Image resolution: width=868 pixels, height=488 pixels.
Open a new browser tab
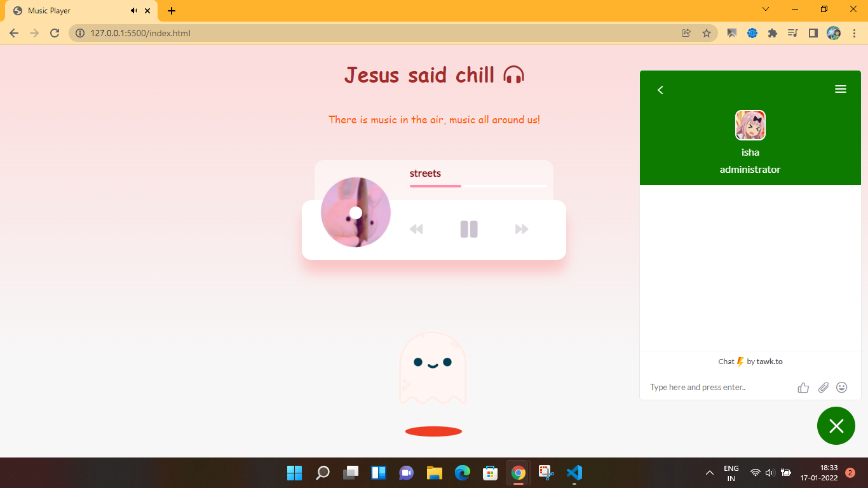pyautogui.click(x=172, y=11)
